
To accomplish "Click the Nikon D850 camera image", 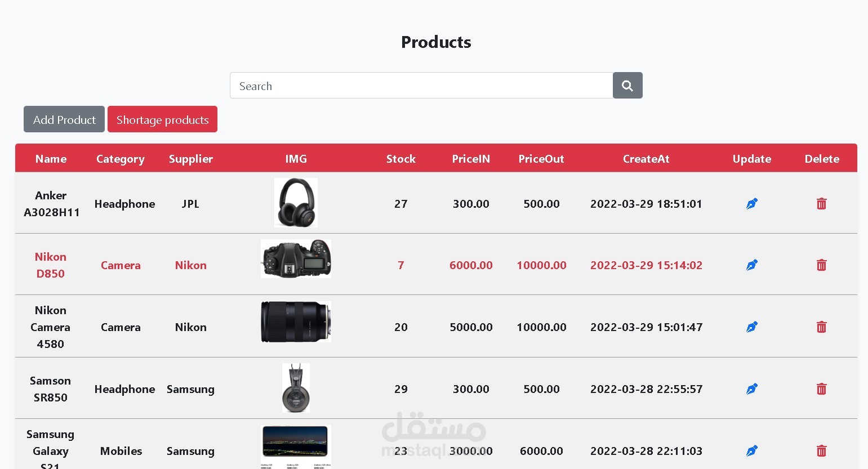I will [x=296, y=258].
